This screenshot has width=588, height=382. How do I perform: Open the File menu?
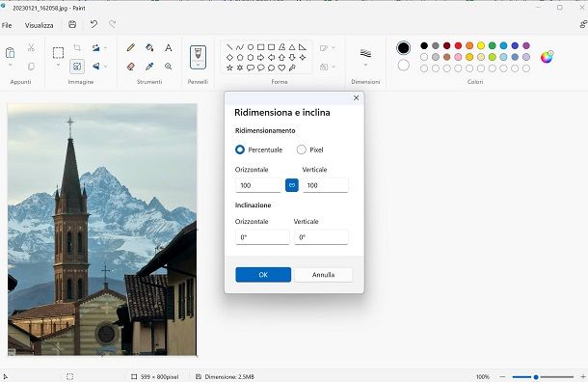7,25
